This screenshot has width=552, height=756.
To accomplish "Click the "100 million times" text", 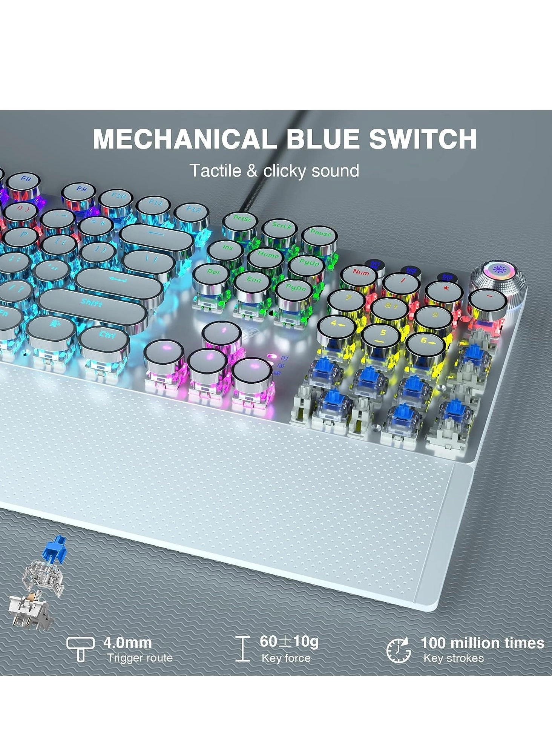I will (482, 643).
